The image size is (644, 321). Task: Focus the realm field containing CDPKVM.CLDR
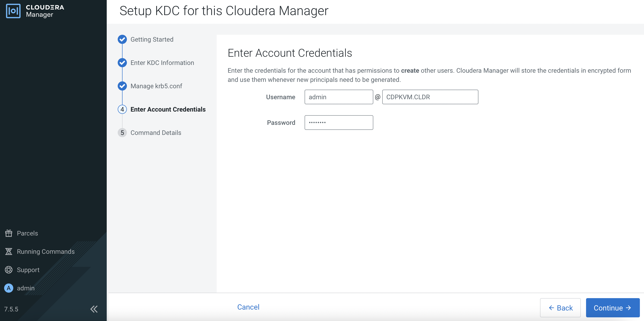430,97
